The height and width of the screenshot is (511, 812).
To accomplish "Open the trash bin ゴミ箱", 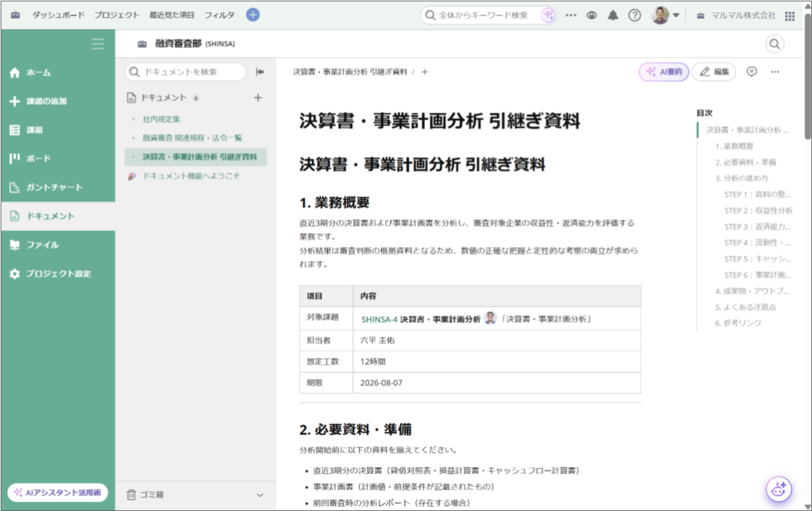I will [145, 495].
